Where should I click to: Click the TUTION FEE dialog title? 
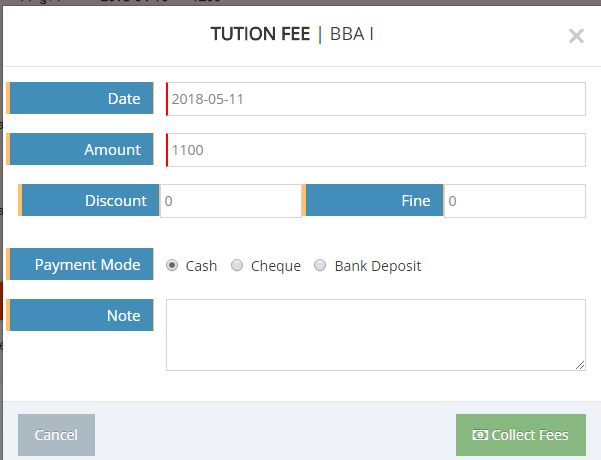point(260,34)
